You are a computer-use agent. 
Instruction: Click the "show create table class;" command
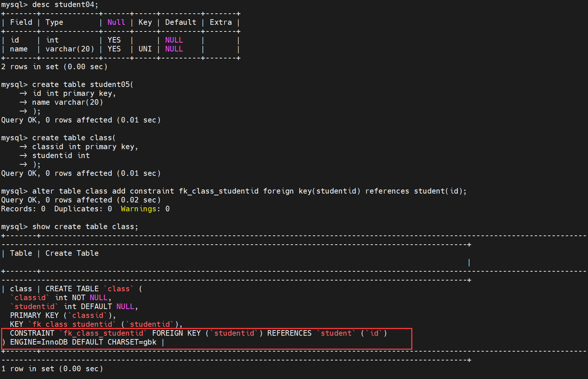click(x=85, y=227)
